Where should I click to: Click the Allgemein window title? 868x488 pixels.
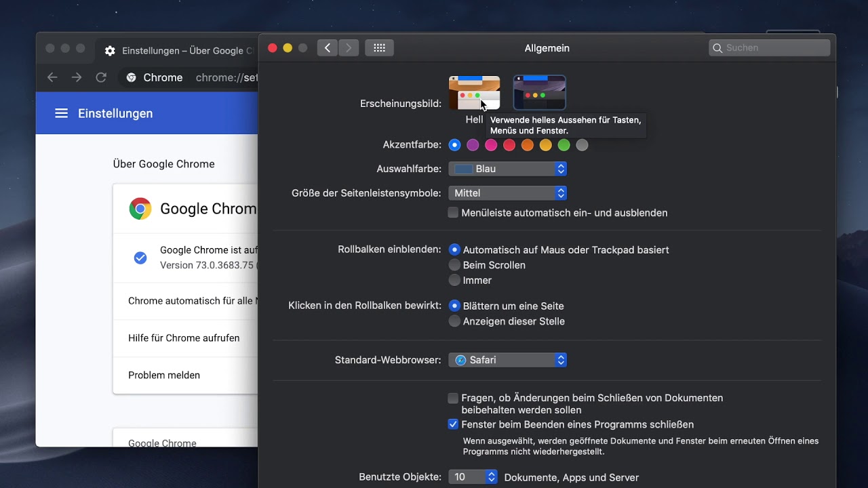pyautogui.click(x=547, y=48)
